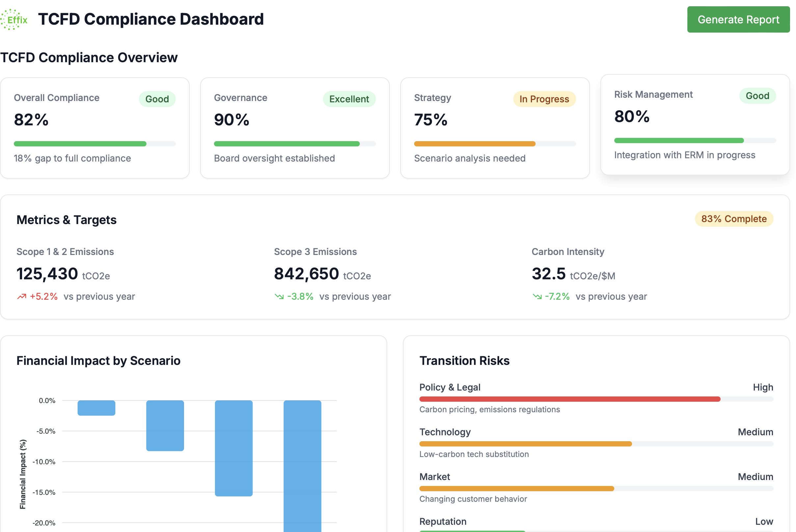Screen dimensions: 796x532
Task: Click the Effix logo icon
Action: [x=14, y=19]
